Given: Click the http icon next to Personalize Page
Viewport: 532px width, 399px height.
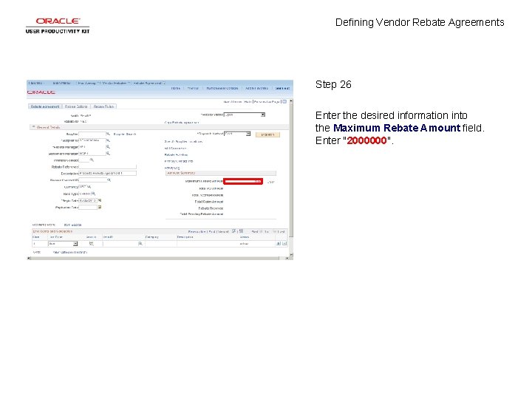Looking at the screenshot, I should coord(284,102).
